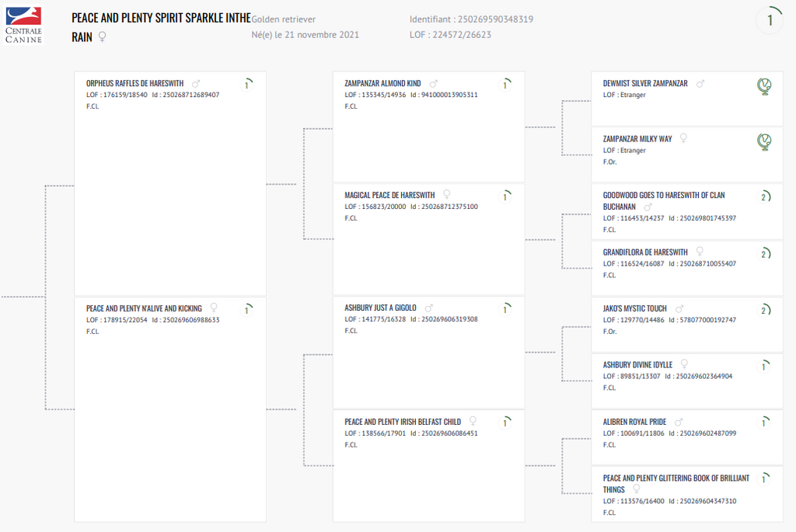Click the Centrale Canine logo
This screenshot has width=796, height=532.
tap(23, 25)
